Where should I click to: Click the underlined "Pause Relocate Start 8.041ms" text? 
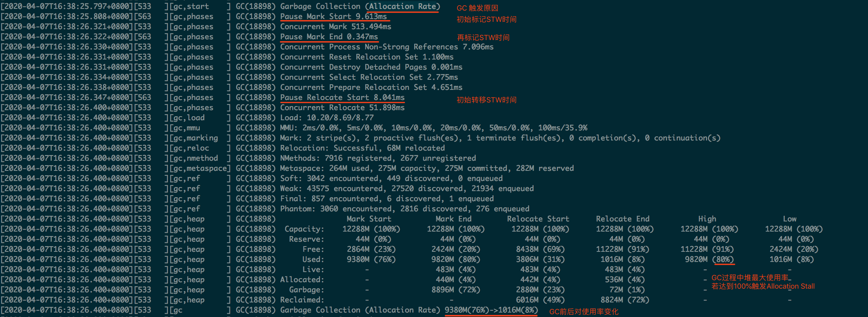[342, 98]
